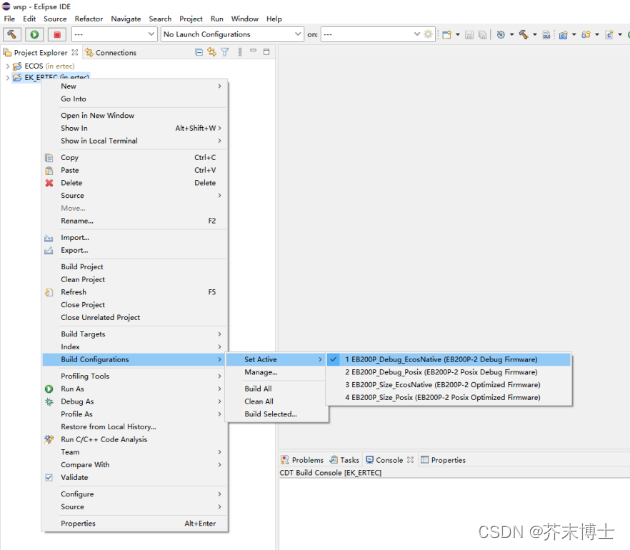Choose Rename... in the context menu
The image size is (630, 550).
coord(135,221)
